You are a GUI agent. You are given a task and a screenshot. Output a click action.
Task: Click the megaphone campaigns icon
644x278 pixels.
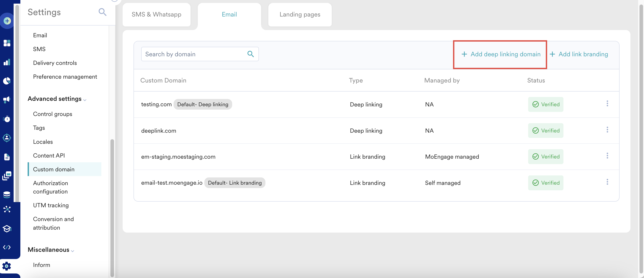point(7,100)
